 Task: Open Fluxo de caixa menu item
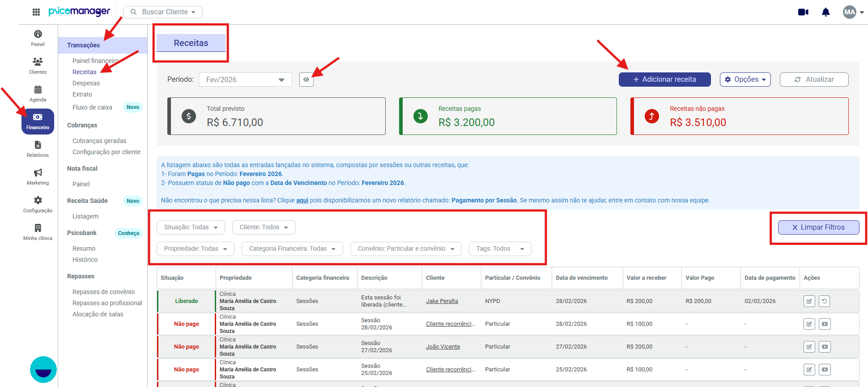(93, 107)
